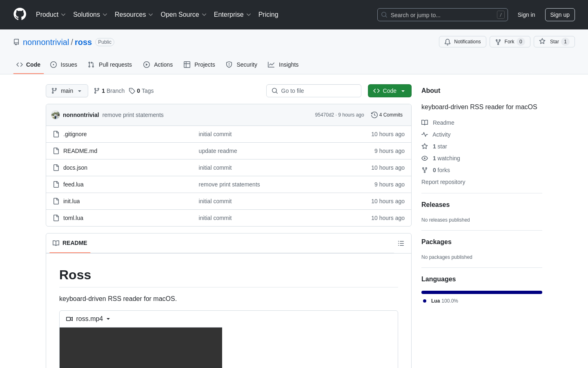Open the feed.lua row's 'remove print statements' commit
This screenshot has height=368, width=588.
pyautogui.click(x=229, y=184)
